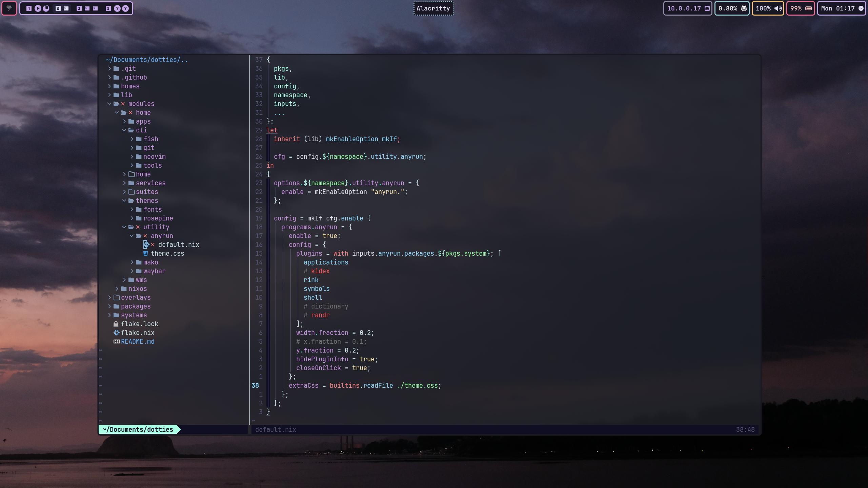This screenshot has width=868, height=488.
Task: Click the commented '# x.fraction = 0.1' line
Action: point(331,341)
